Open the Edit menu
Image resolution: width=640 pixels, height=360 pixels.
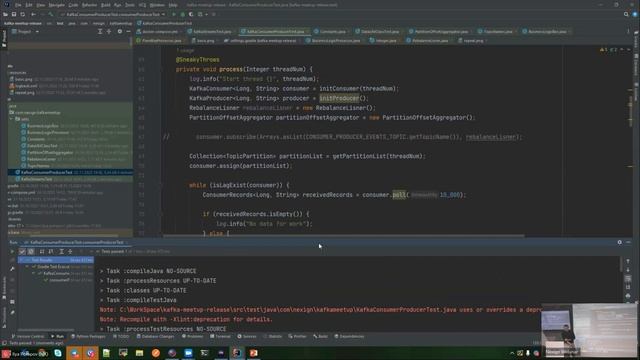point(29,5)
